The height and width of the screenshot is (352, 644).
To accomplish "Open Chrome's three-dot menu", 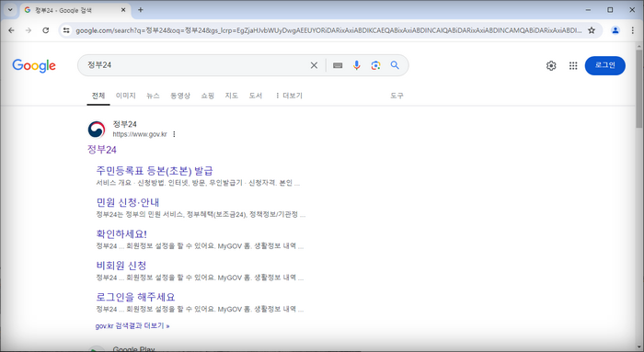I will pos(633,30).
